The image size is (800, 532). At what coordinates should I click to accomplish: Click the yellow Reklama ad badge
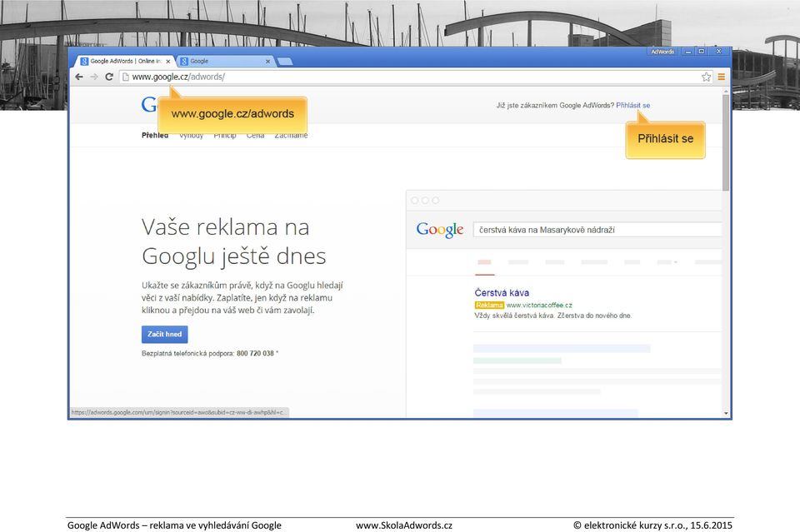click(489, 306)
